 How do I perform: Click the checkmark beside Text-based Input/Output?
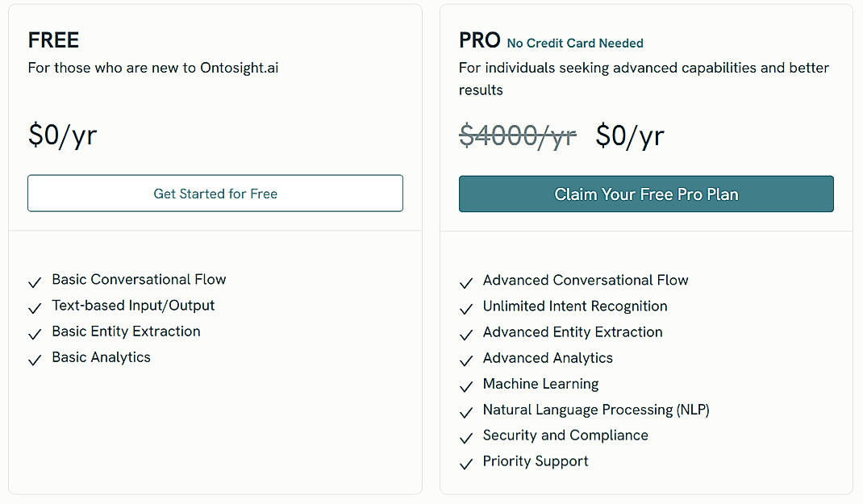(35, 307)
